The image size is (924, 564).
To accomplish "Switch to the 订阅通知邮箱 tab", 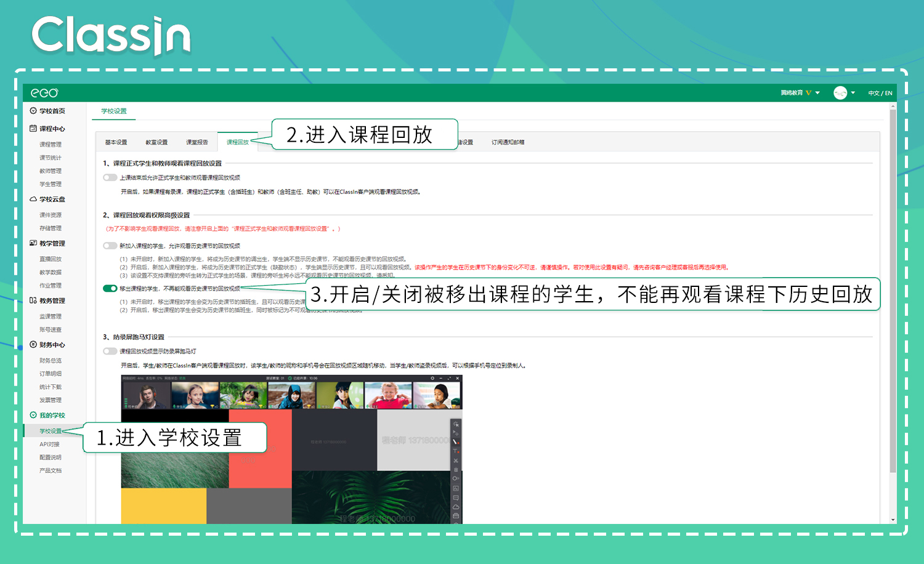I will click(508, 142).
